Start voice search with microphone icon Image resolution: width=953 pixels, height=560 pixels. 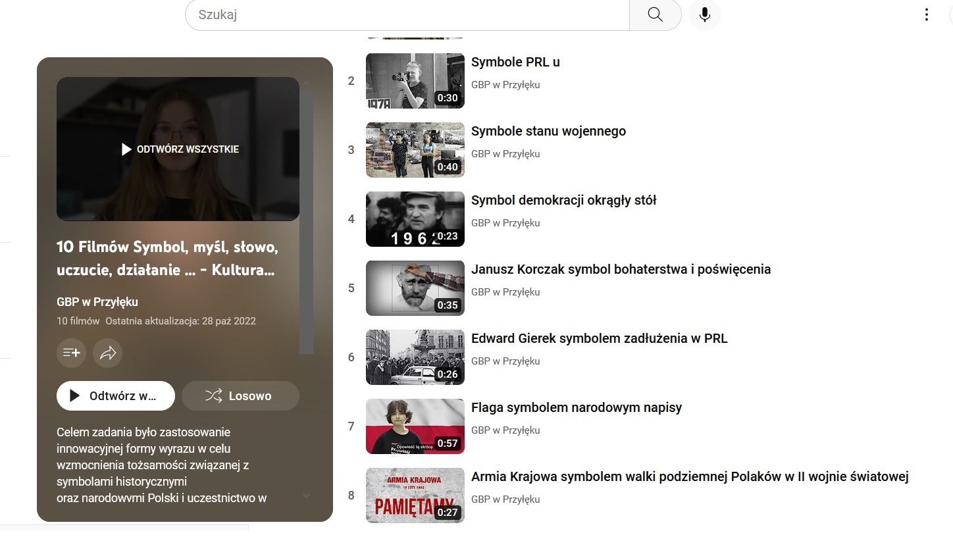(x=705, y=14)
